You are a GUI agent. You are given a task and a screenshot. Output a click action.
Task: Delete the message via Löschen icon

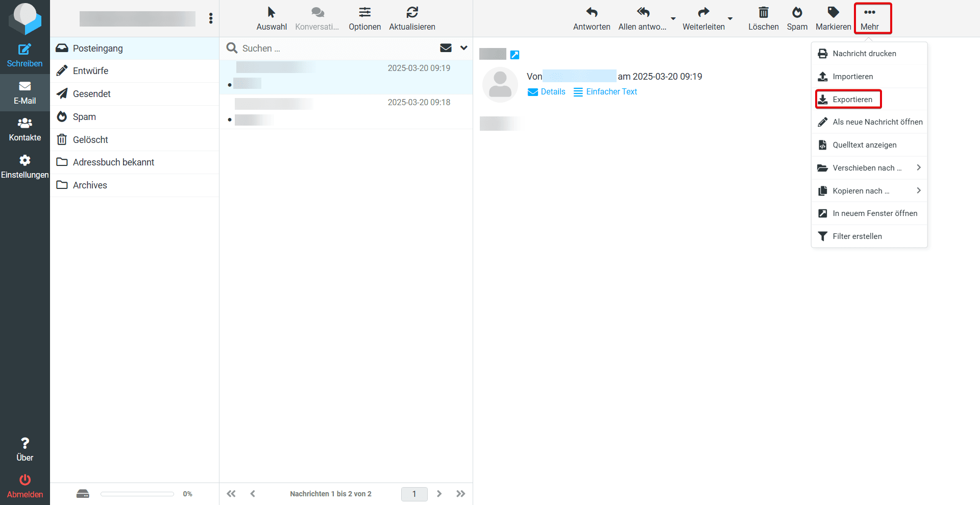(x=763, y=12)
